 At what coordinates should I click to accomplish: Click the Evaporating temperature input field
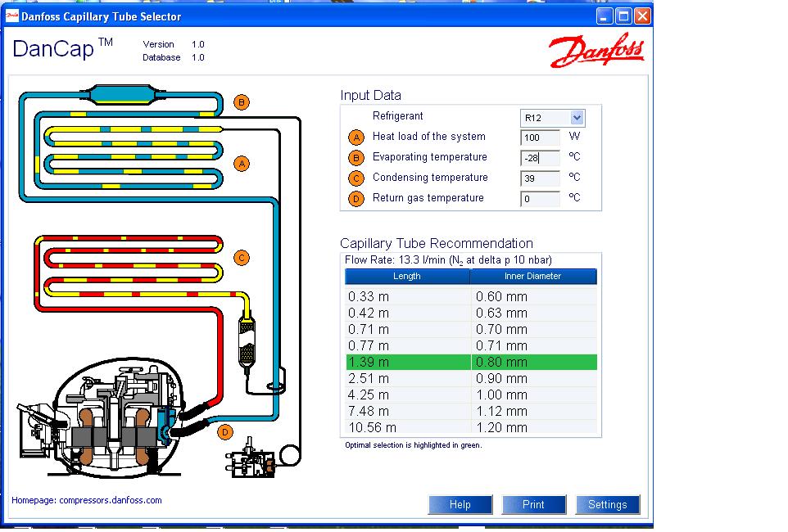[x=540, y=158]
